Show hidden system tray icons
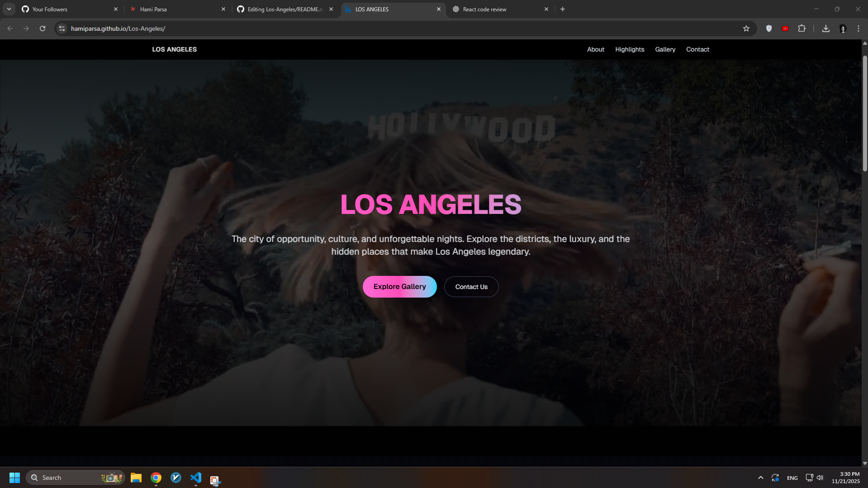The image size is (868, 488). click(761, 478)
